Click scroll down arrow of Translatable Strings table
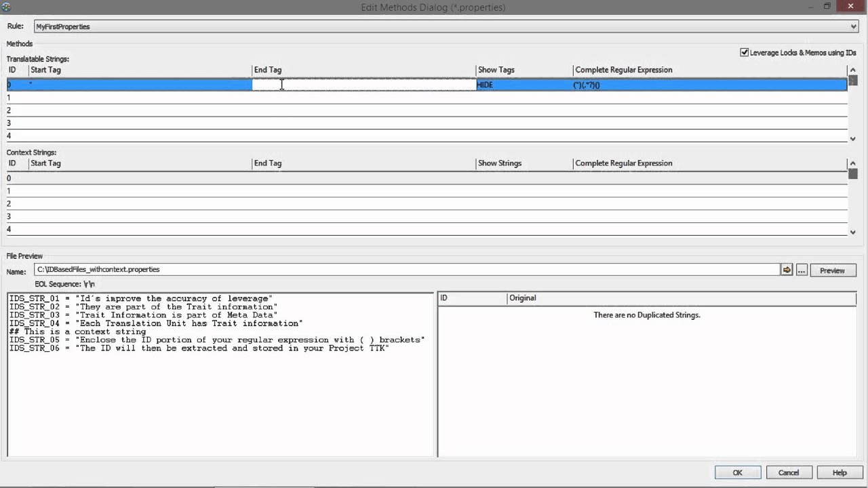Image resolution: width=868 pixels, height=488 pixels. (853, 138)
